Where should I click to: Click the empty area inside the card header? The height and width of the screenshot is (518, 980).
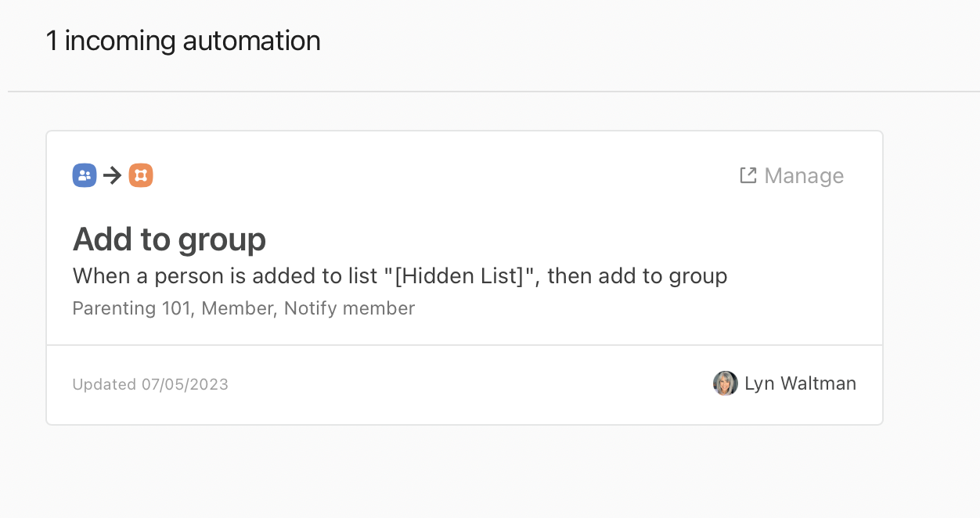click(x=446, y=175)
